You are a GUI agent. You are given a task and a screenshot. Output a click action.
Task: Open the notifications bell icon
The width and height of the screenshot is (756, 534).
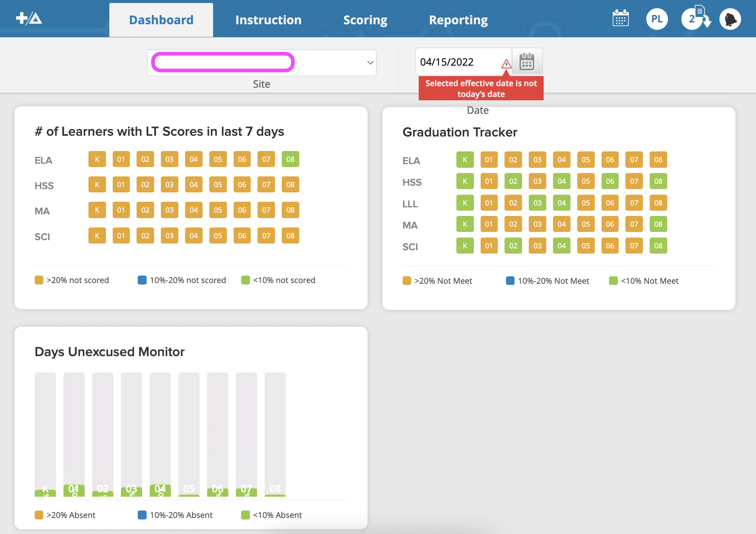tap(730, 19)
